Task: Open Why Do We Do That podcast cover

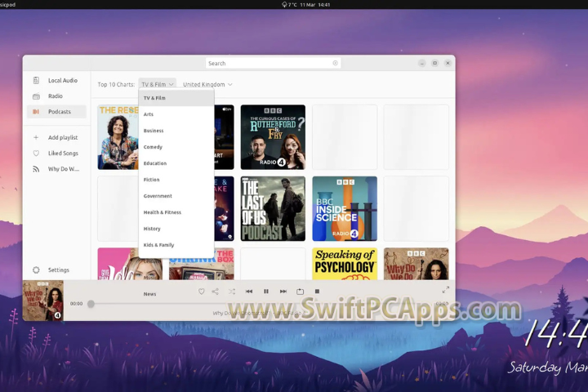Action: point(416,264)
